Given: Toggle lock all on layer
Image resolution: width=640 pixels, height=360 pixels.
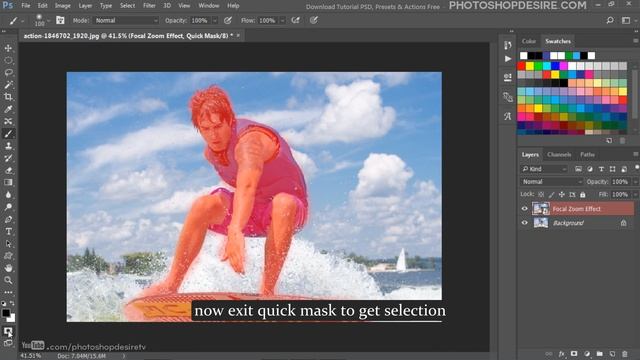Looking at the screenshot, I should click(583, 195).
